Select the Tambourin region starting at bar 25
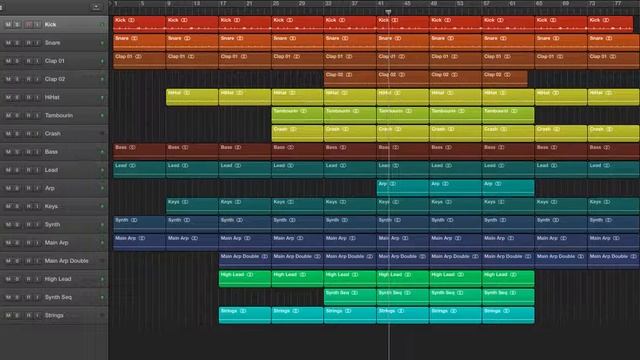 tap(298, 115)
